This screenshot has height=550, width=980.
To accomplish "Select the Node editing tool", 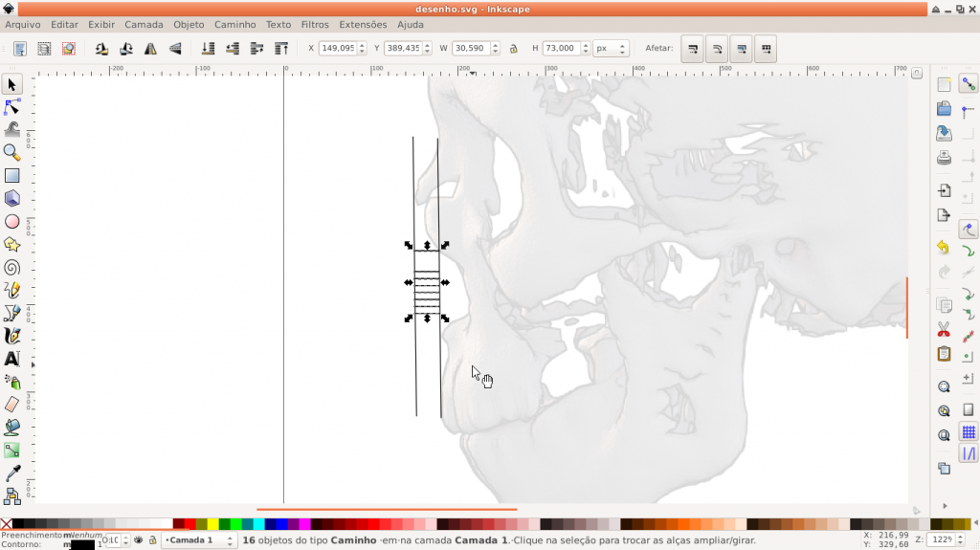I will [x=11, y=107].
